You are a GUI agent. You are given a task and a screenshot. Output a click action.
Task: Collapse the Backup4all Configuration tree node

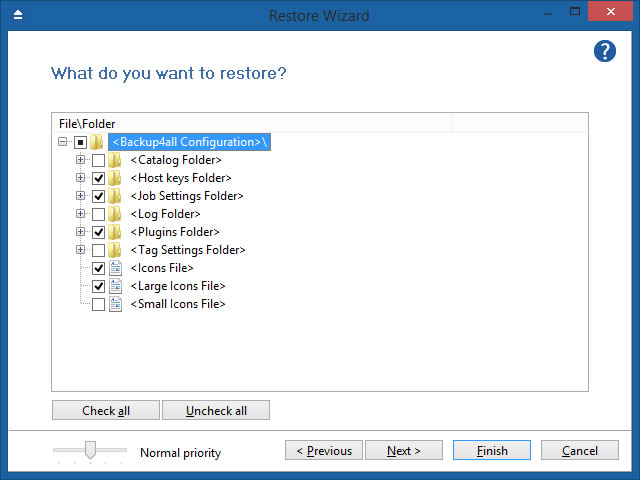point(62,142)
